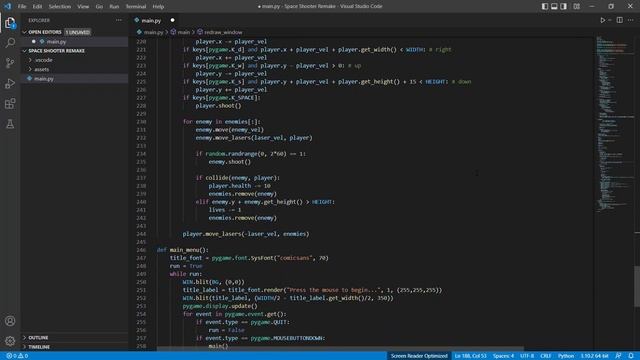This screenshot has height=360, width=640.
Task: Open the run options dropdown arrow
Action: [x=610, y=20]
